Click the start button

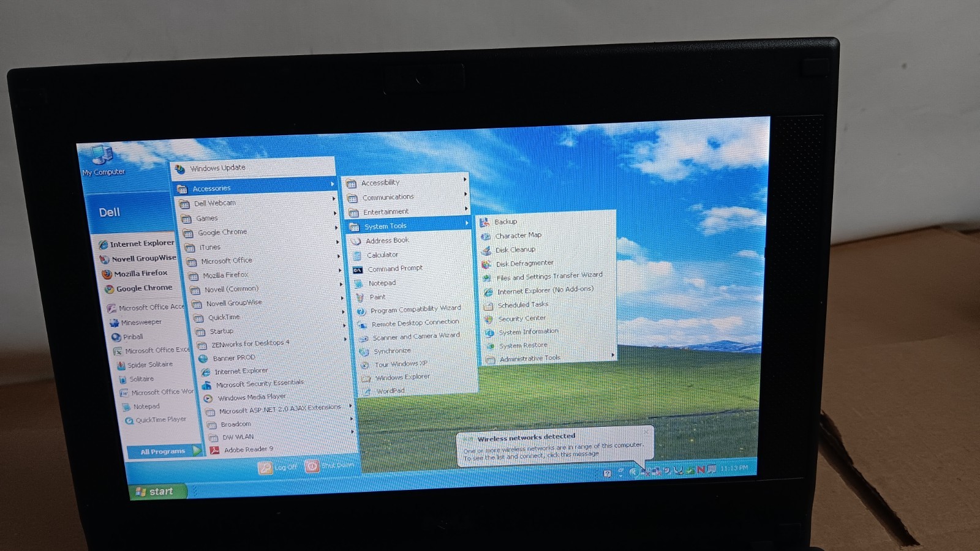click(157, 491)
